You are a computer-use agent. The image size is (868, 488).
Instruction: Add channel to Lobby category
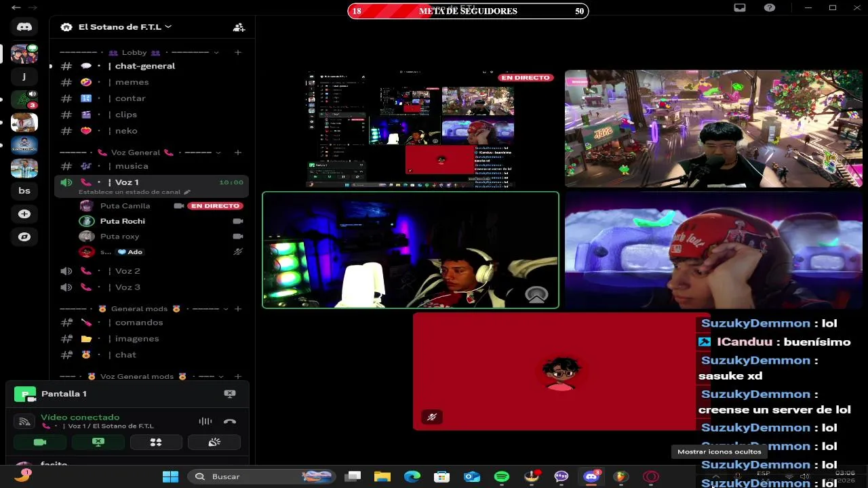click(238, 52)
